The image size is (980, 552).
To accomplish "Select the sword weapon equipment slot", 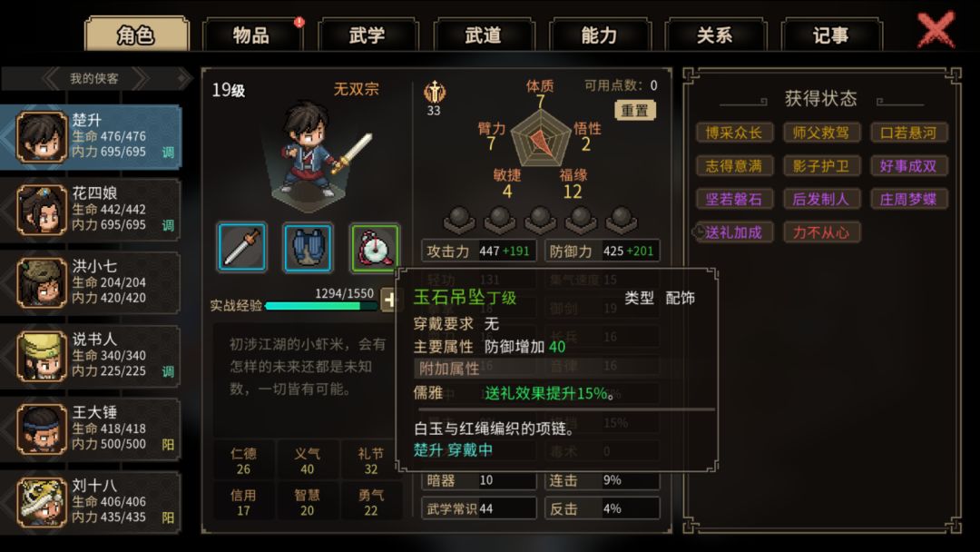I will [242, 247].
